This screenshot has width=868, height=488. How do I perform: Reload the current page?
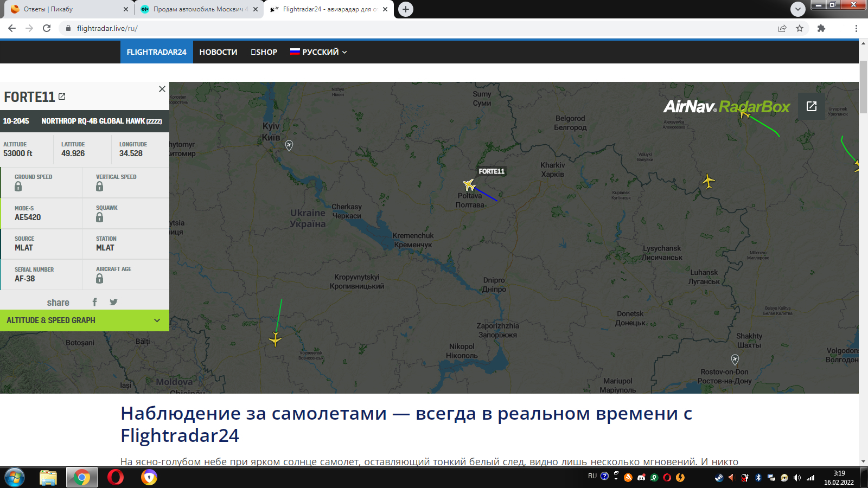pyautogui.click(x=47, y=28)
